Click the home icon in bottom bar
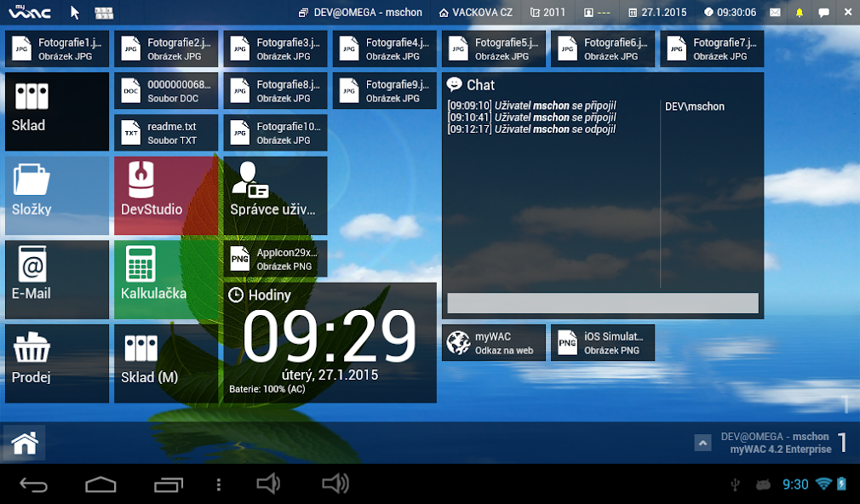 (25, 443)
